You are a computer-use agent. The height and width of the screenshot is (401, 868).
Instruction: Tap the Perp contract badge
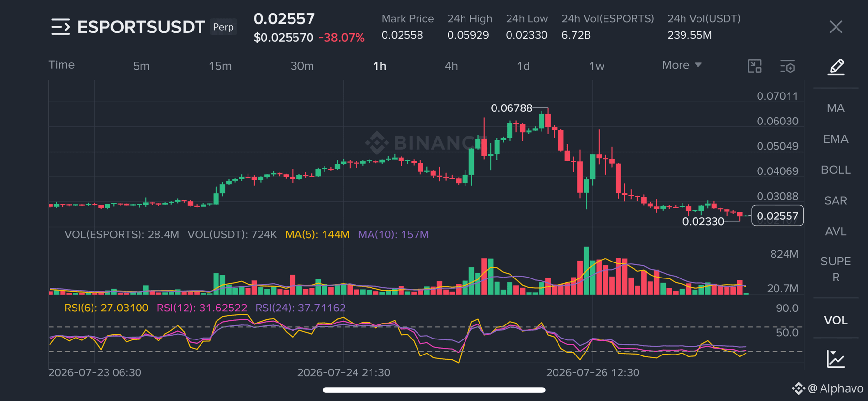point(223,27)
